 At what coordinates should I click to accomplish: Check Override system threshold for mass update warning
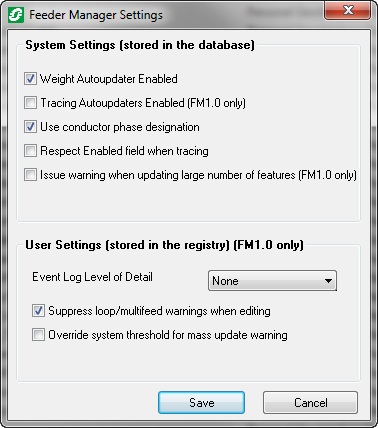point(38,335)
